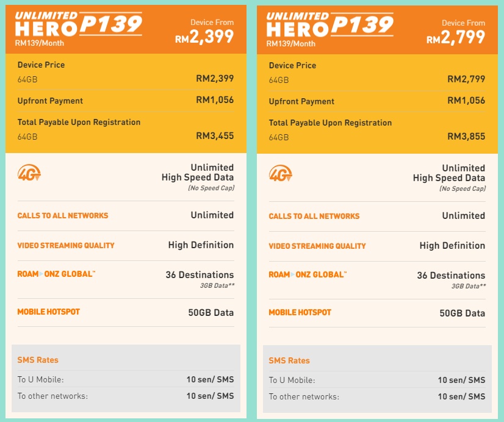Click RM3,855 total payable amount
Screen dimensions: 504x422
[x=466, y=137]
